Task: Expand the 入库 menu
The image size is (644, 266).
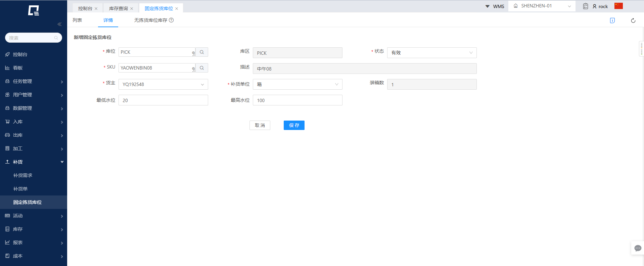Action: [x=34, y=122]
